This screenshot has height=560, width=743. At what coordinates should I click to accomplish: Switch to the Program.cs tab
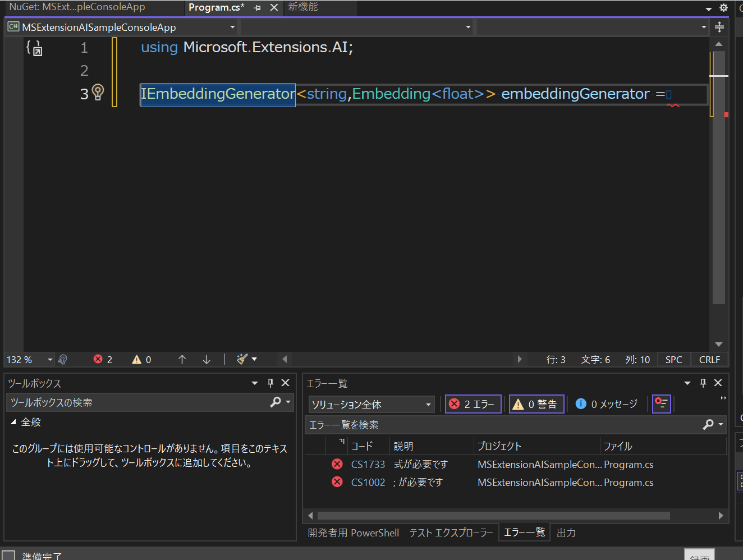point(217,8)
